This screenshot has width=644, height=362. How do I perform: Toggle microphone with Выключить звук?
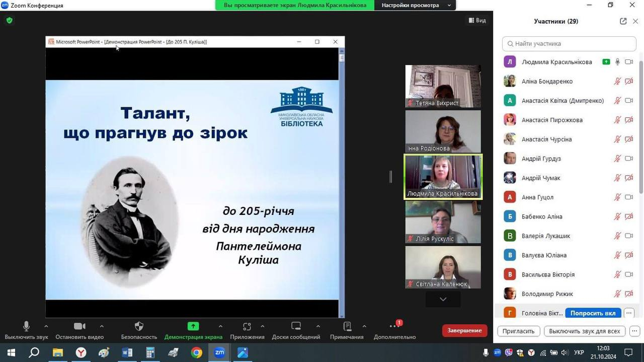pos(26,327)
